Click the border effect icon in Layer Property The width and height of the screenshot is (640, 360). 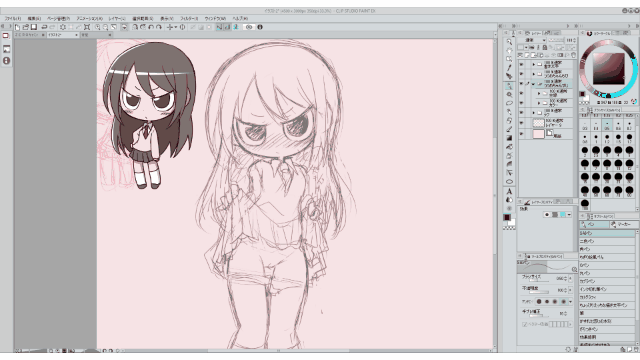click(547, 215)
